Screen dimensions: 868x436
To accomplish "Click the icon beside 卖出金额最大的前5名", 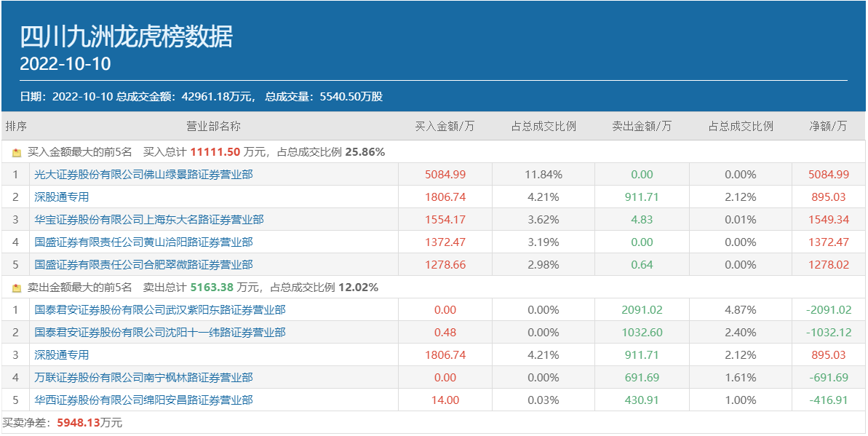I will click(x=17, y=288).
